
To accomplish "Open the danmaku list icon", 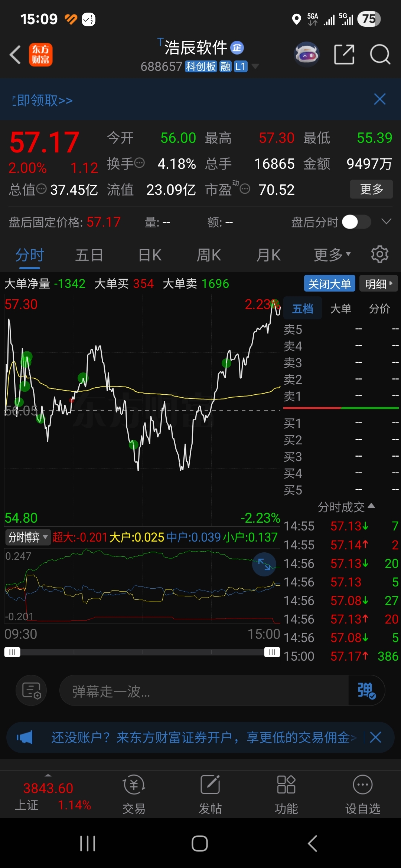I will (x=31, y=690).
